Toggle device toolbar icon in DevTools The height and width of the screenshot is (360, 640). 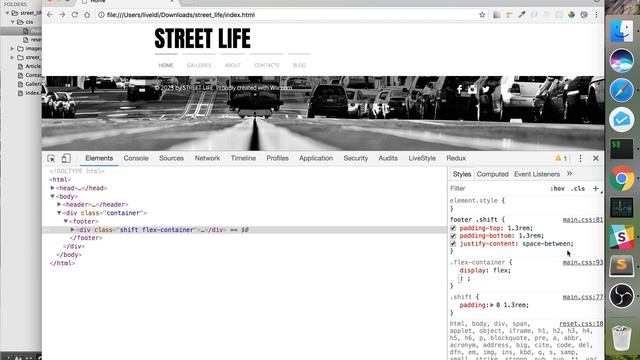(x=66, y=158)
